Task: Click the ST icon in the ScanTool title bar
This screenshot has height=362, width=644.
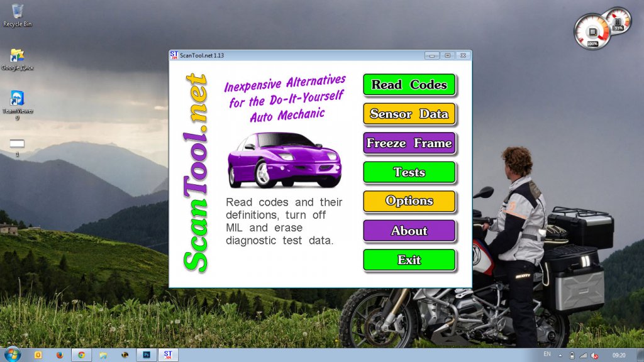Action: (x=174, y=55)
